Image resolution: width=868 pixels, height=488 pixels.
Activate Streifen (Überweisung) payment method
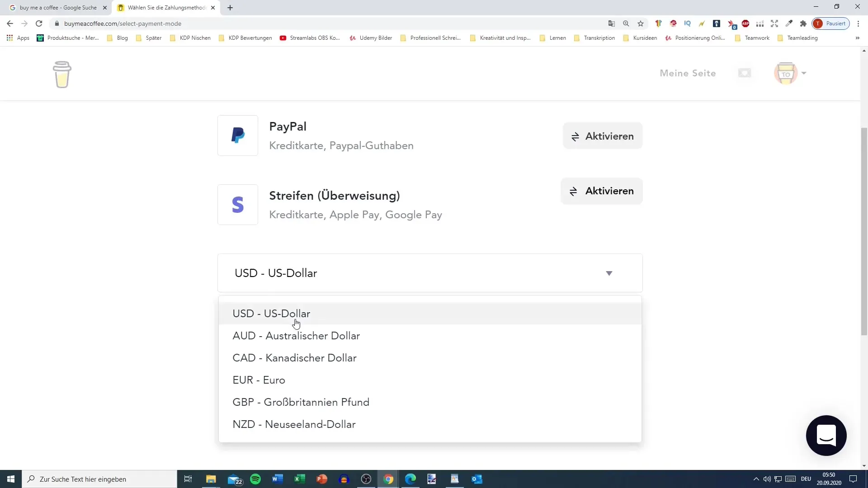(x=601, y=191)
